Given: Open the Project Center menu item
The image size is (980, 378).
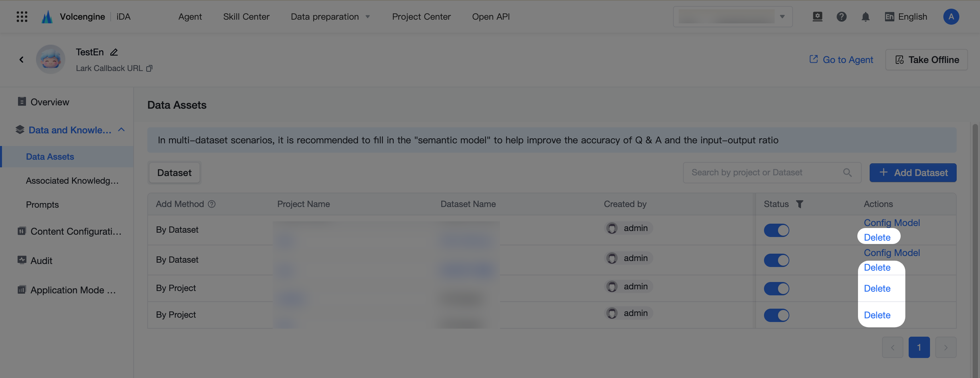Looking at the screenshot, I should (x=421, y=17).
